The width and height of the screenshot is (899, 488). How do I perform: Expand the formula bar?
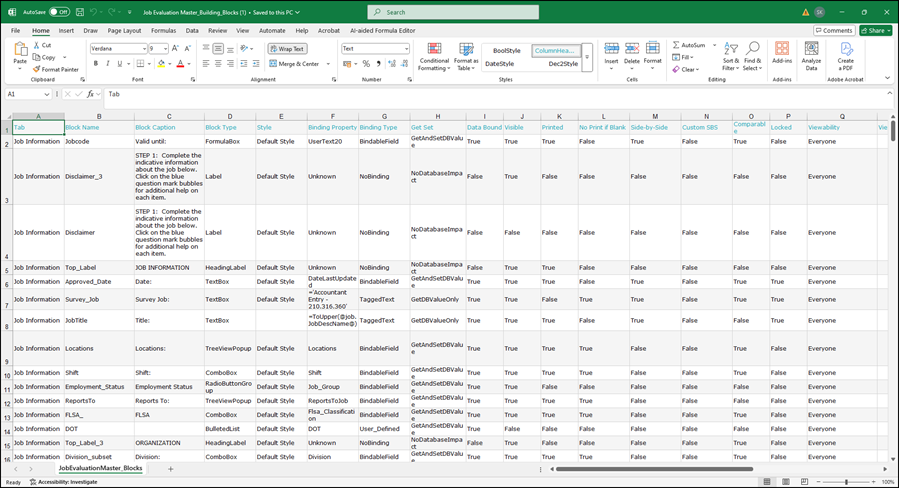889,93
